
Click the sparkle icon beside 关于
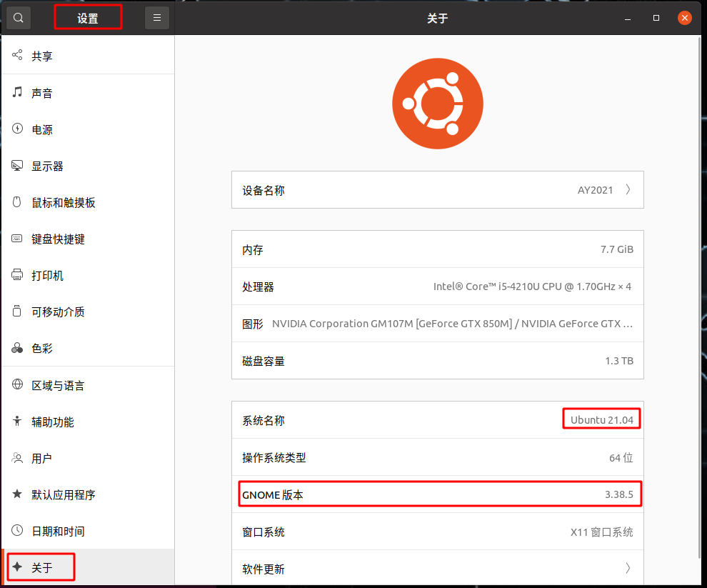click(17, 567)
